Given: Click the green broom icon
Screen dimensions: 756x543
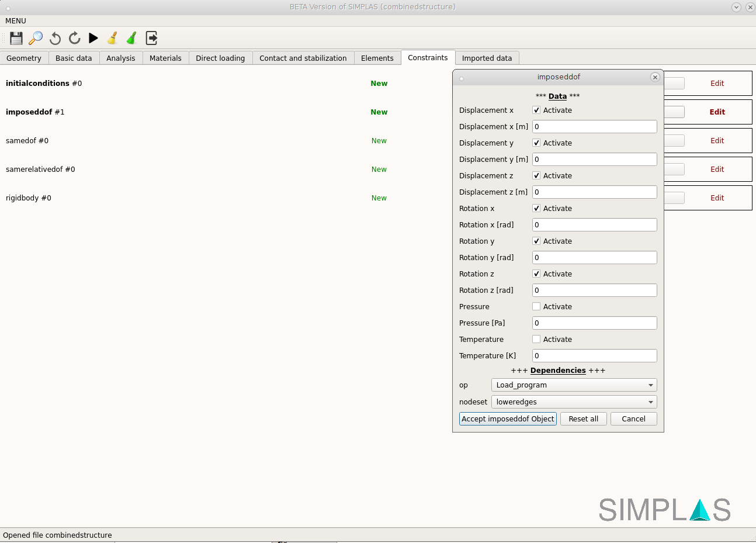Looking at the screenshot, I should click(x=132, y=38).
